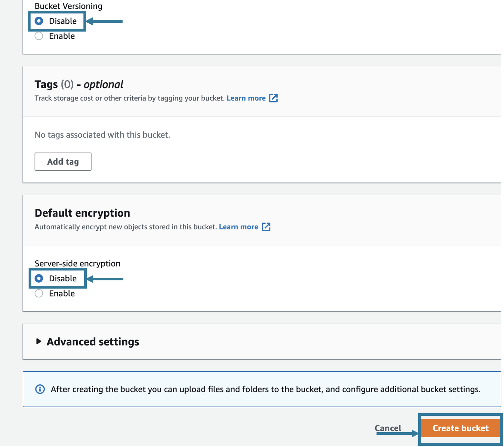Select Disable under Bucket Versioning
The height and width of the screenshot is (447, 504).
click(38, 21)
